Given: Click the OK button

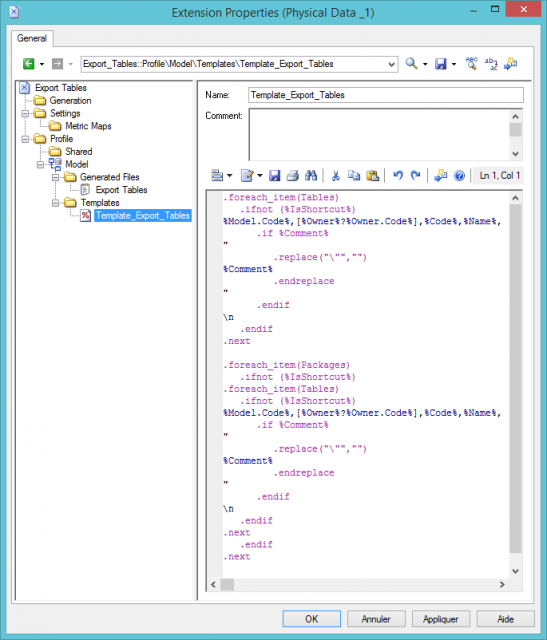Looking at the screenshot, I should [x=311, y=619].
